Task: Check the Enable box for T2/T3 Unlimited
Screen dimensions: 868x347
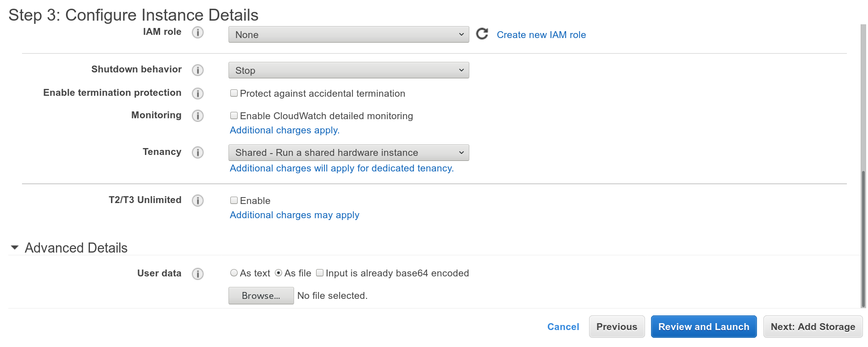Action: (x=234, y=200)
